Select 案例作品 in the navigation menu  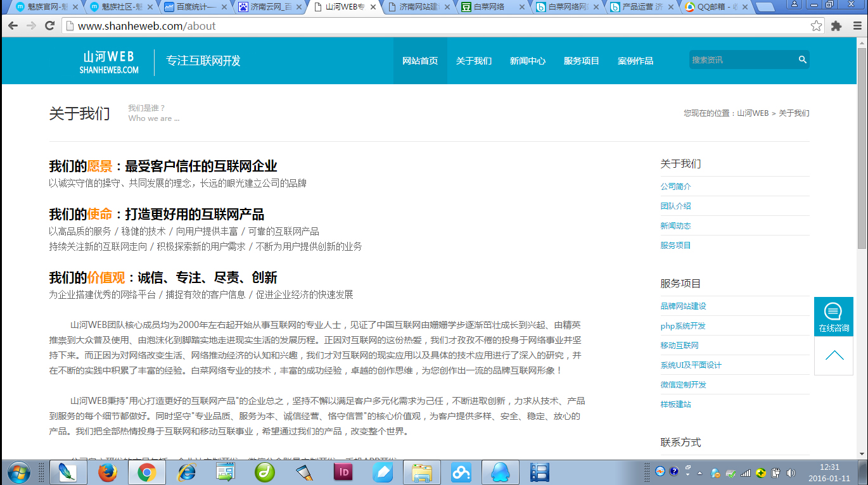click(635, 61)
